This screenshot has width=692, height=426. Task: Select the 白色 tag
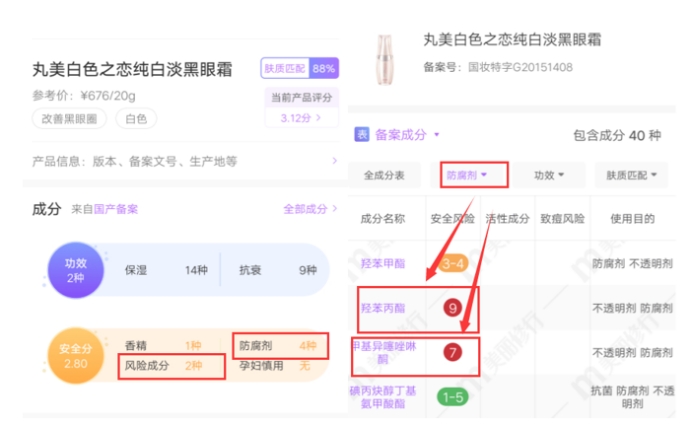click(136, 119)
